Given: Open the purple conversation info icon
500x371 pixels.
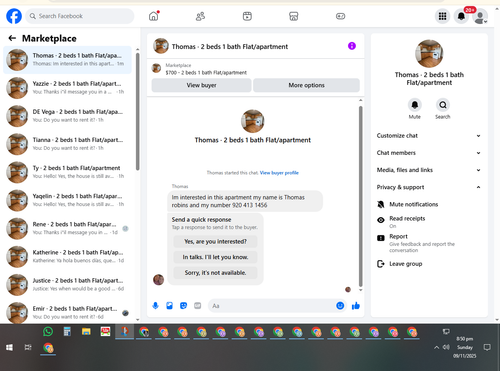Looking at the screenshot, I should pos(352,46).
